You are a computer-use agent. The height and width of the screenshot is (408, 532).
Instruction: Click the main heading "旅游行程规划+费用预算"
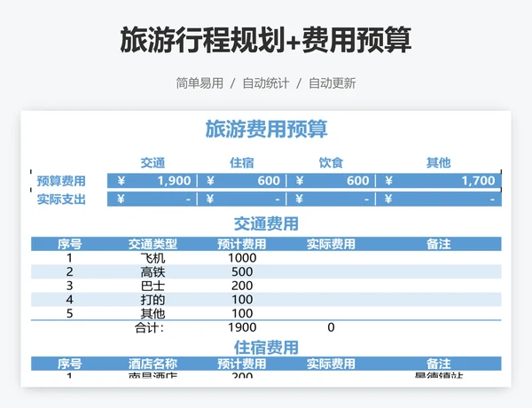pyautogui.click(x=266, y=40)
